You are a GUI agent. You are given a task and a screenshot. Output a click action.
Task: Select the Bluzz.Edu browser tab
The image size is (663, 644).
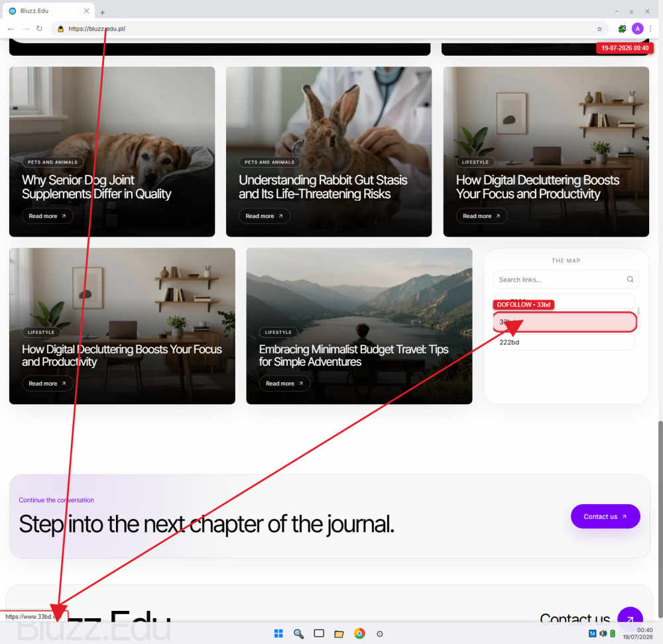coord(48,11)
